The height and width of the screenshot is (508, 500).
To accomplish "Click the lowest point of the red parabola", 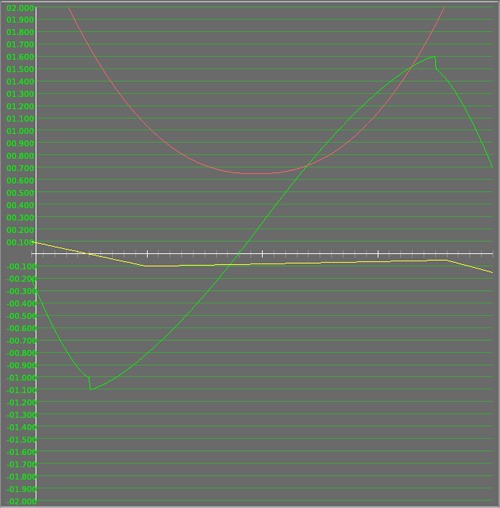I will coord(256,174).
